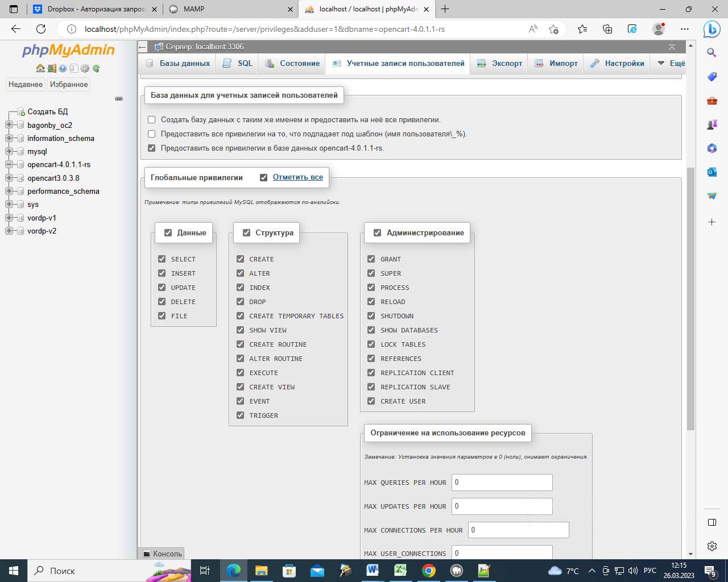Open phpMyAdmin documentation help icon
The image size is (728, 582).
63,68
